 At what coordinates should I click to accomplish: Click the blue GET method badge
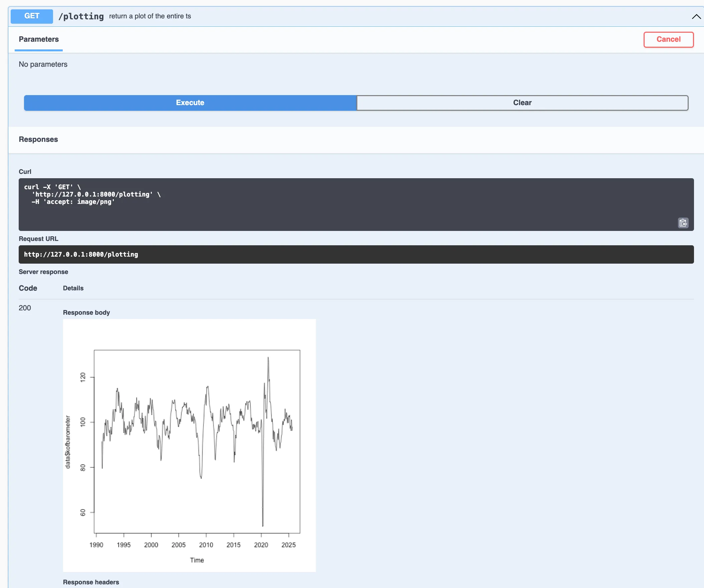[31, 16]
